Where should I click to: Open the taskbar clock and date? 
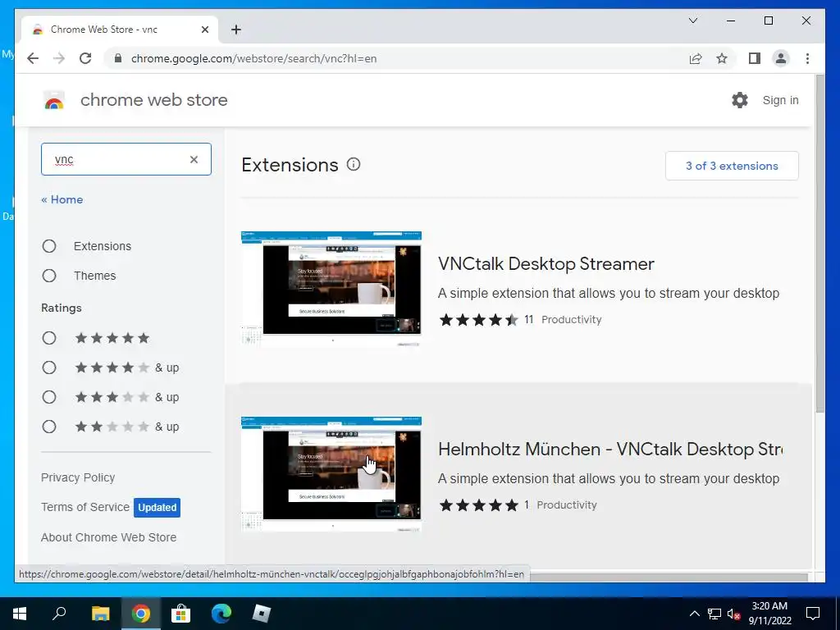pyautogui.click(x=769, y=614)
